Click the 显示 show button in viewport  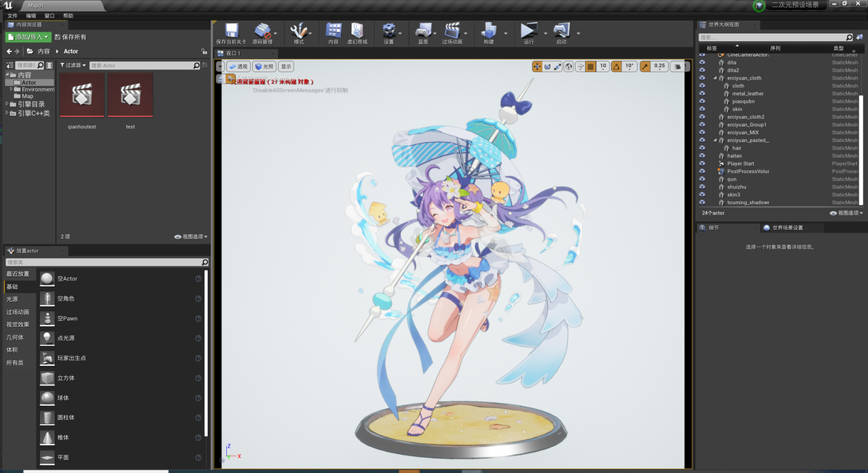(286, 66)
